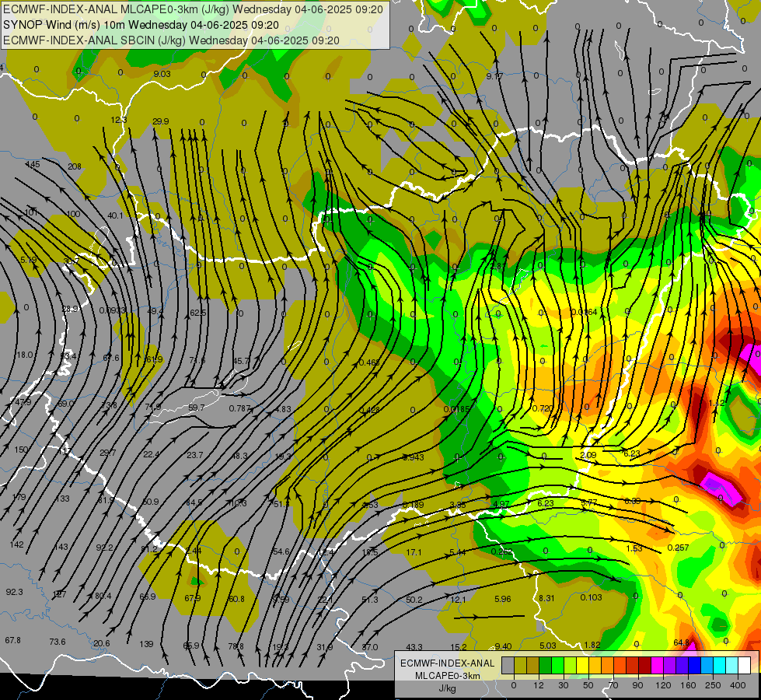The width and height of the screenshot is (761, 700).
Task: Click the map value 208
Action: 75,166
